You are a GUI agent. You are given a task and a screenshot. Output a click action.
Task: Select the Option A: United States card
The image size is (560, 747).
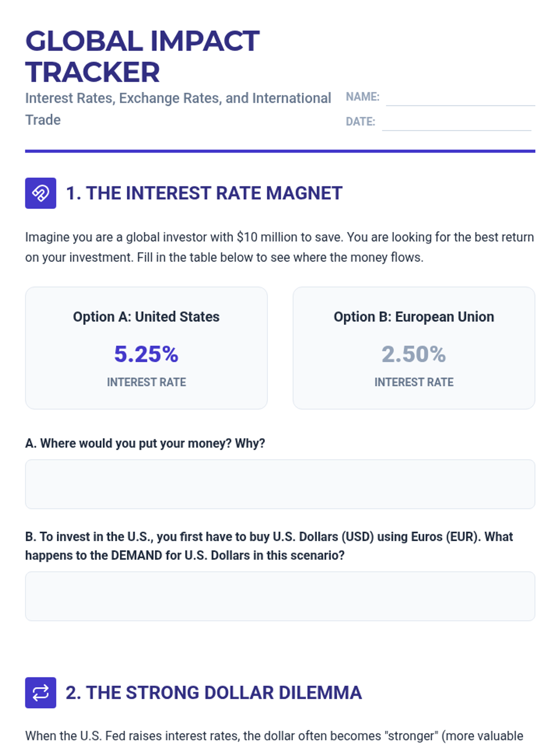146,348
